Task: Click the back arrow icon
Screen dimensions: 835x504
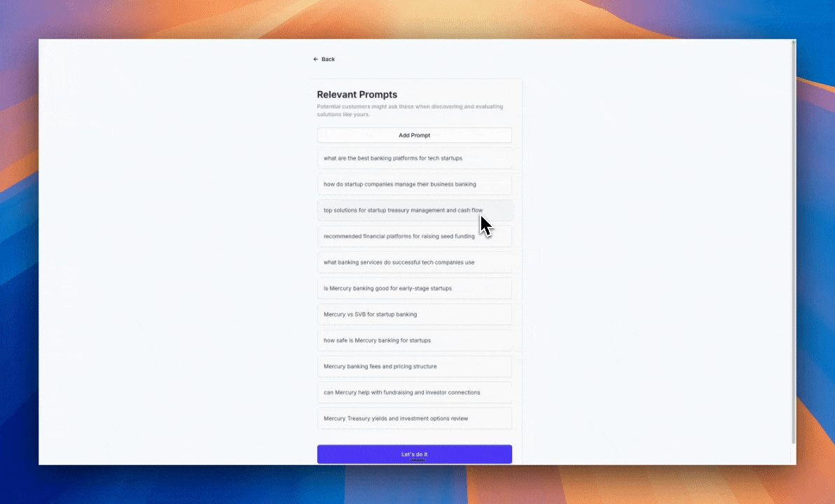Action: click(316, 59)
